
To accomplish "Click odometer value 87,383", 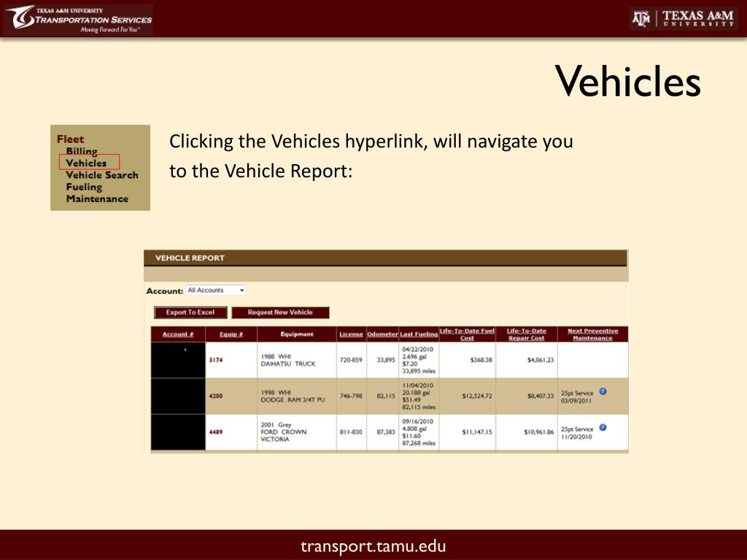I will [x=386, y=432].
